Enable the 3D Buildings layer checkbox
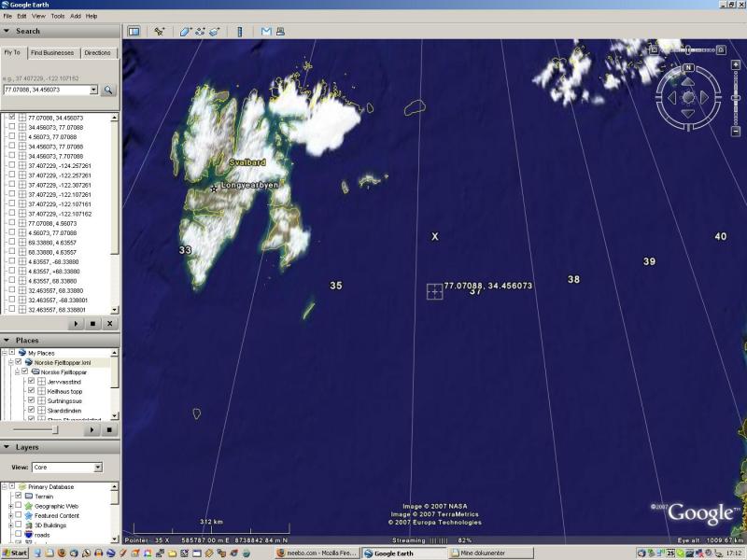 (18, 525)
